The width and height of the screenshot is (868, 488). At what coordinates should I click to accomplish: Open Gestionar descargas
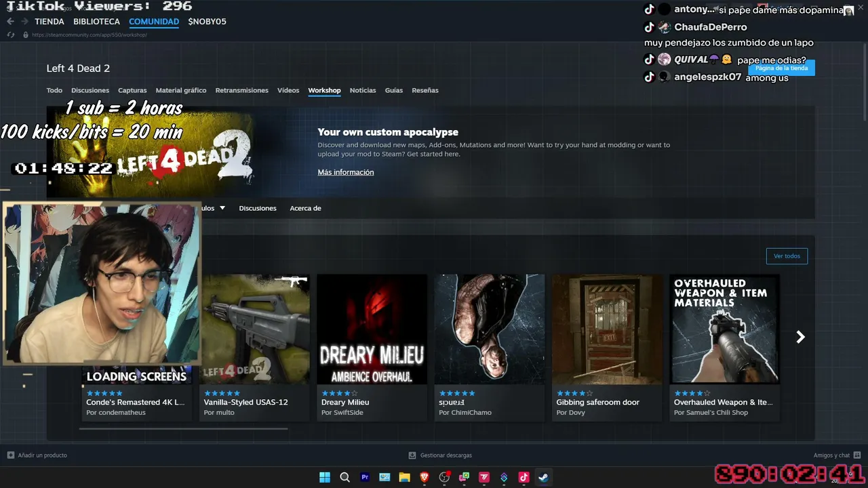click(x=446, y=455)
